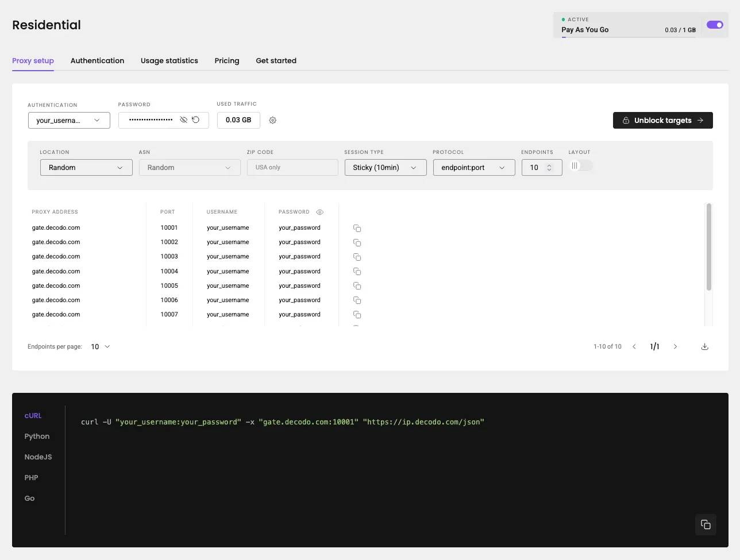Screen dimensions: 740x560
Task: Click the ZIP code input field
Action: point(292,168)
